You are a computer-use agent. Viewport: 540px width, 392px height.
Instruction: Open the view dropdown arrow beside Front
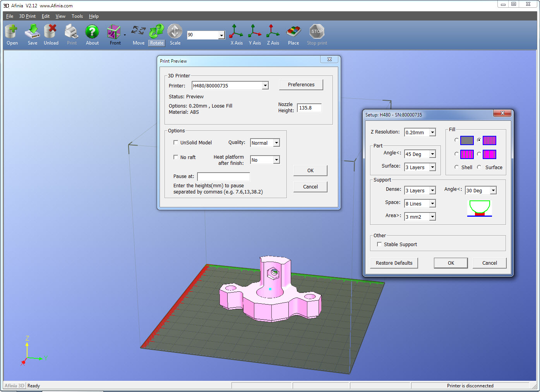point(125,35)
